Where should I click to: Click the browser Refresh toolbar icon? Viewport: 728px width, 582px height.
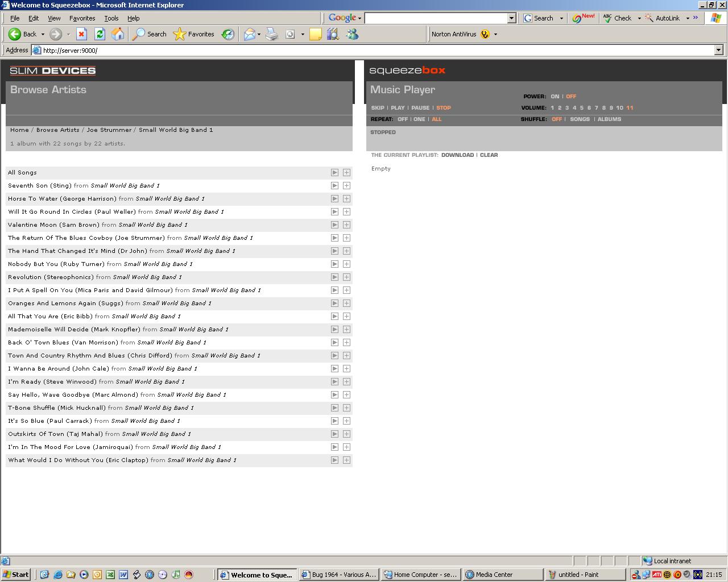(100, 34)
